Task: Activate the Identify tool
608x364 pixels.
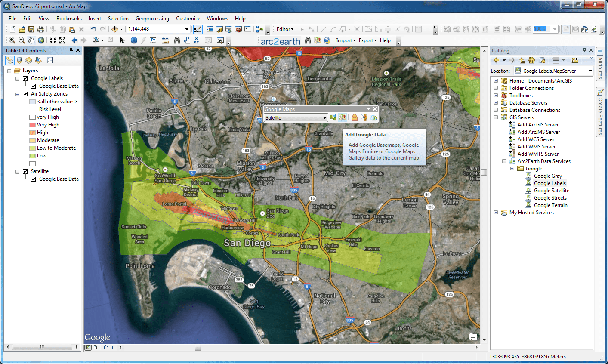Action: coord(134,40)
